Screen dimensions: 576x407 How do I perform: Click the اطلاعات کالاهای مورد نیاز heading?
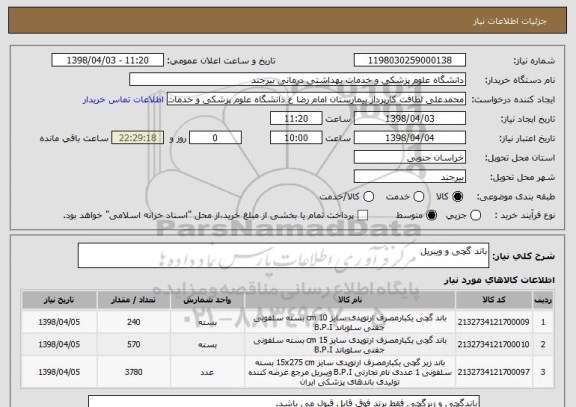pyautogui.click(x=499, y=280)
